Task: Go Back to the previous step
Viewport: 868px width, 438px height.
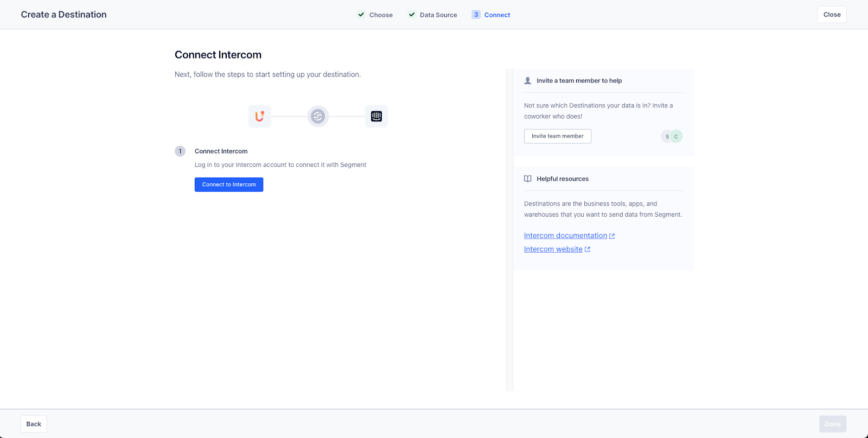Action: point(34,424)
